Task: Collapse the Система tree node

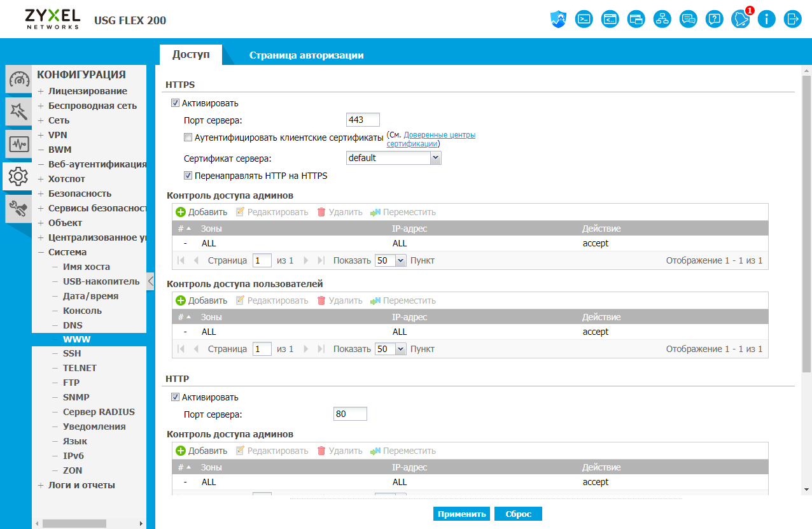Action: click(40, 252)
